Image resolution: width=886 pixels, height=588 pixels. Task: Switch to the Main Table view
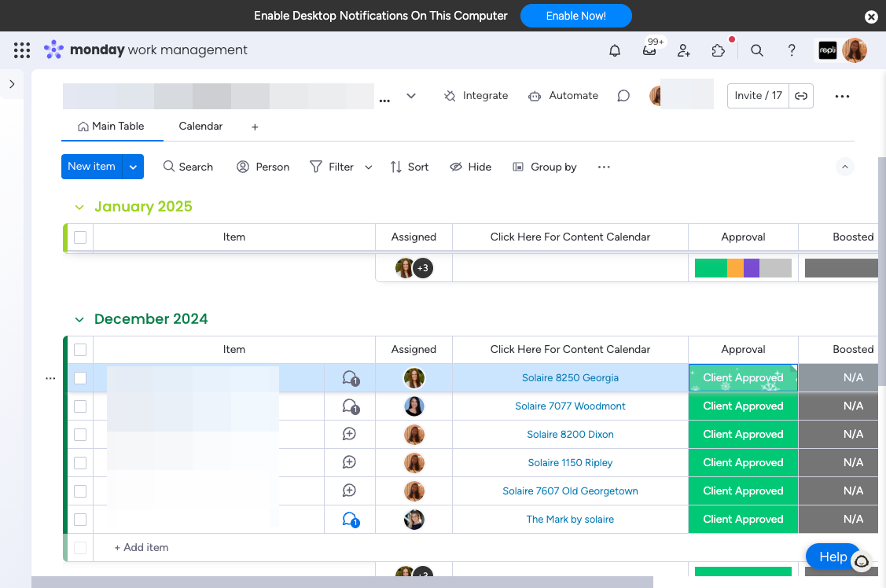[x=112, y=126]
